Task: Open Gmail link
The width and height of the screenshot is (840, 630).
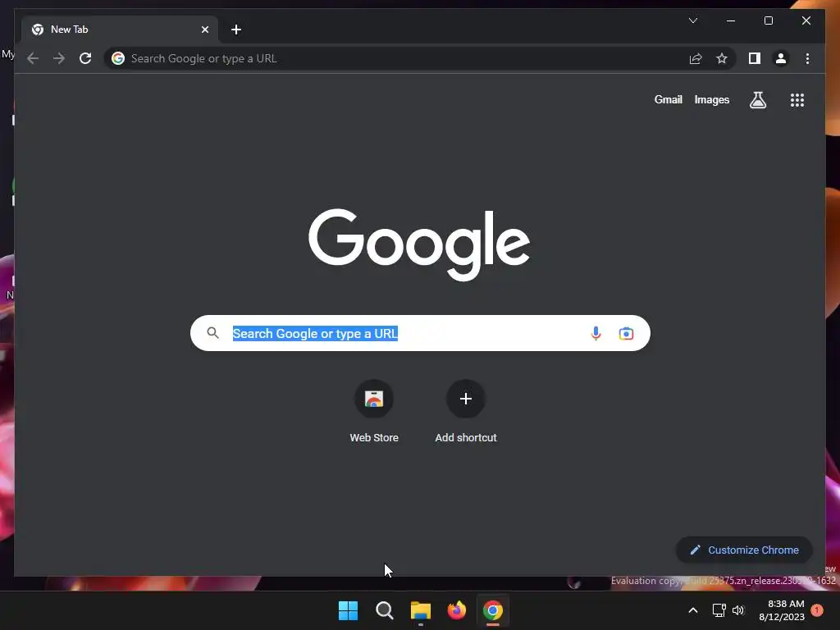Action: point(668,99)
